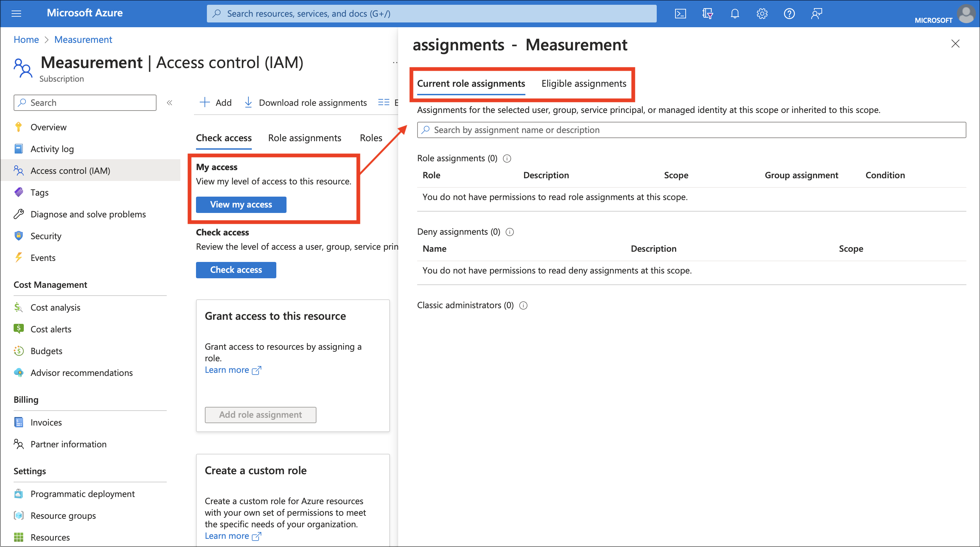Expand the Deny assignments info tooltip
Viewport: 980px width, 547px height.
click(x=511, y=231)
